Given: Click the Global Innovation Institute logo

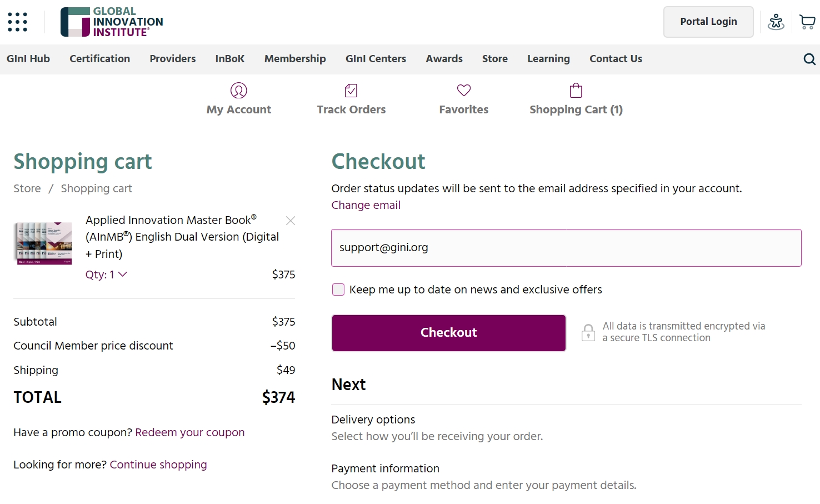Looking at the screenshot, I should 112,22.
